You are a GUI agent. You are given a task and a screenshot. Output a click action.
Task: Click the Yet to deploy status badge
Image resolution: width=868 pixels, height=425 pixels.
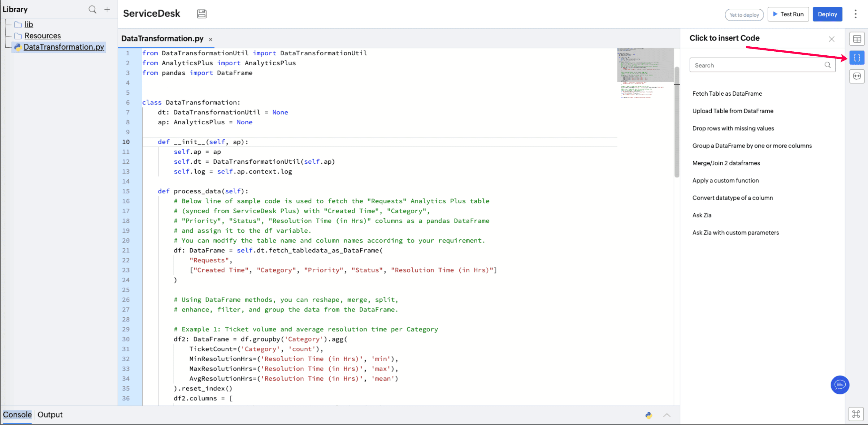coord(744,15)
